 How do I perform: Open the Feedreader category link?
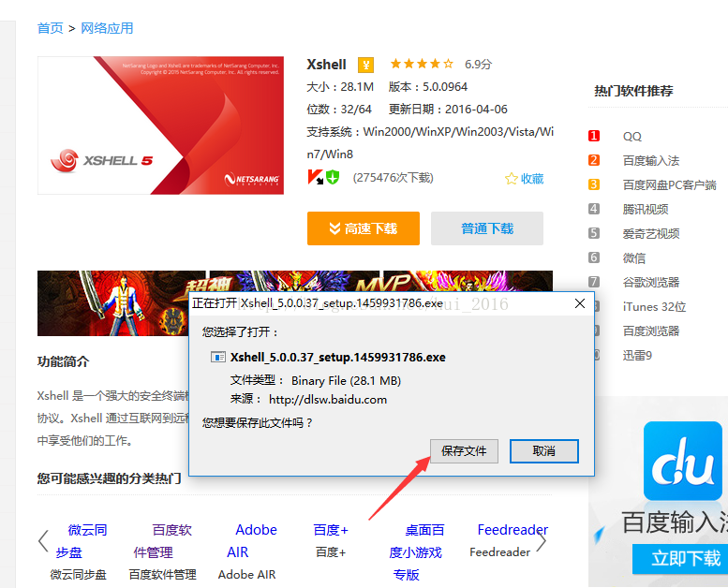(x=513, y=530)
